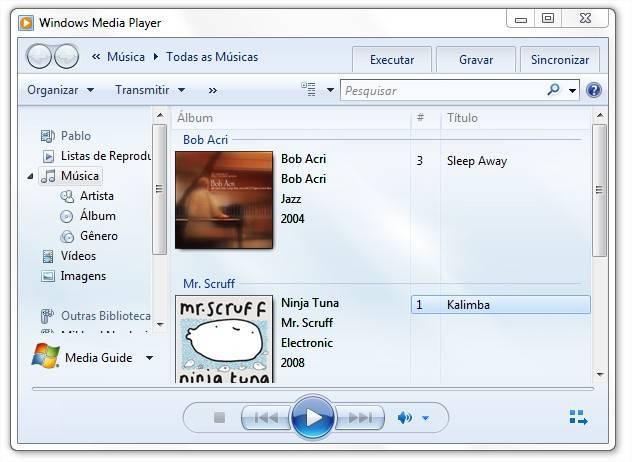Open the Transmitir dropdown menu
The height and width of the screenshot is (462, 632).
point(150,90)
